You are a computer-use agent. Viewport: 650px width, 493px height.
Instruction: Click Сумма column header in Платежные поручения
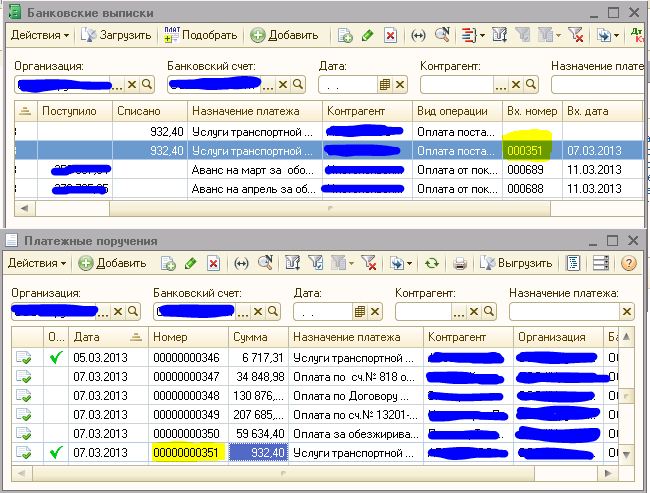tap(258, 337)
